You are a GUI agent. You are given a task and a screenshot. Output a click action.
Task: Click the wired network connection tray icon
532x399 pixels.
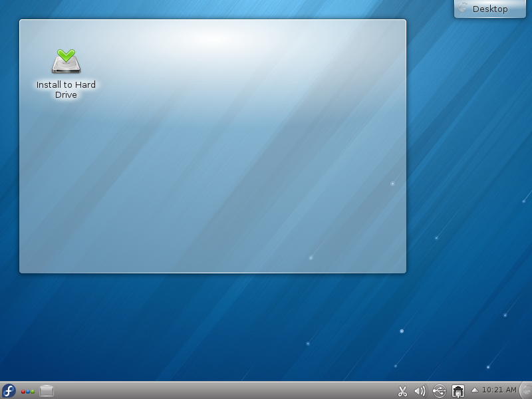pos(458,391)
